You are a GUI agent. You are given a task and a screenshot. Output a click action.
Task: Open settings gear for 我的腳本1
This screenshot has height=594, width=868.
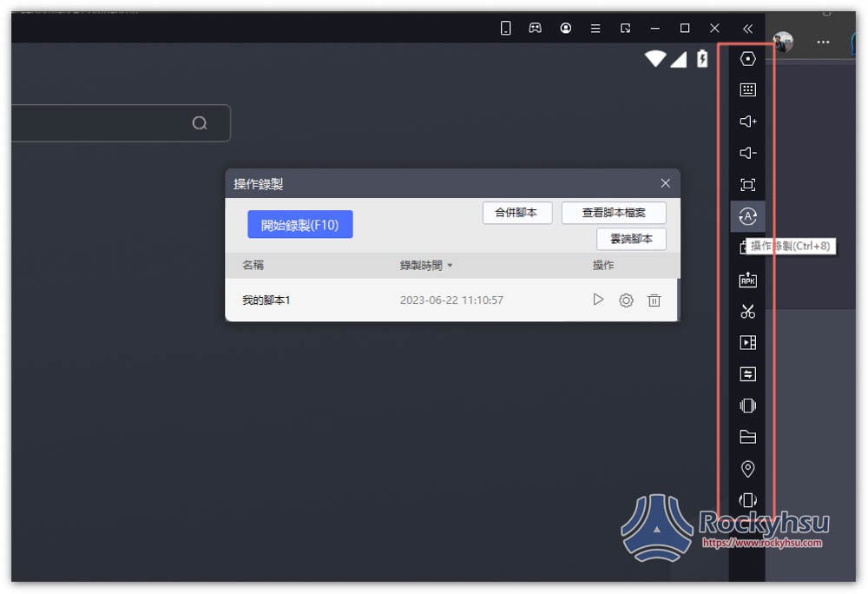[626, 300]
